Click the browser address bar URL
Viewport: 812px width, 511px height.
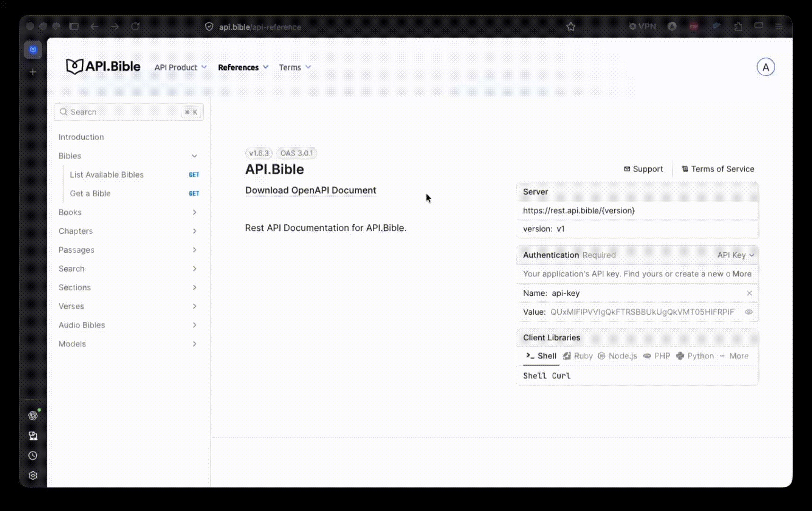260,27
